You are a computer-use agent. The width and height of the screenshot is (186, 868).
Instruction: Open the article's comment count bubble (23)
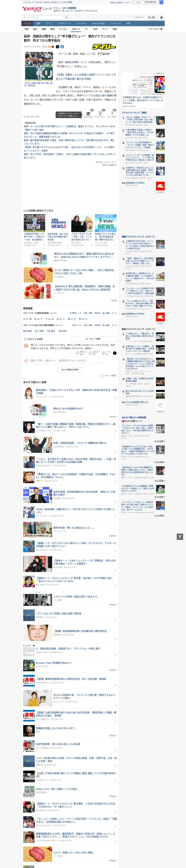click(44, 47)
